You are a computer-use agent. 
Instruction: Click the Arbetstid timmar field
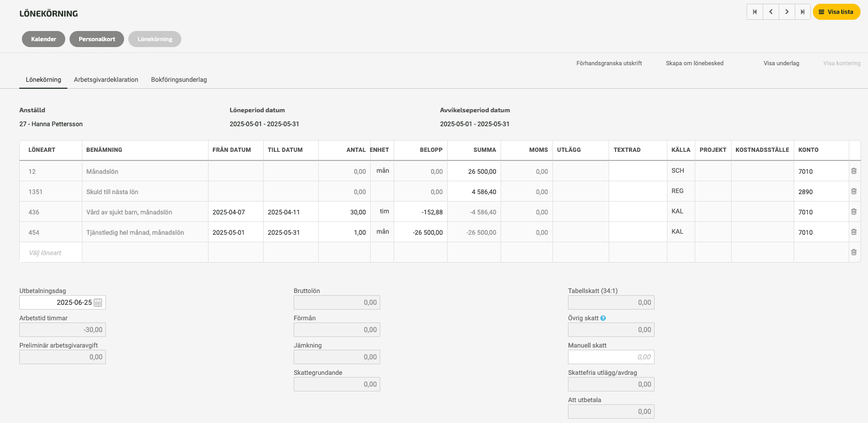click(x=63, y=330)
